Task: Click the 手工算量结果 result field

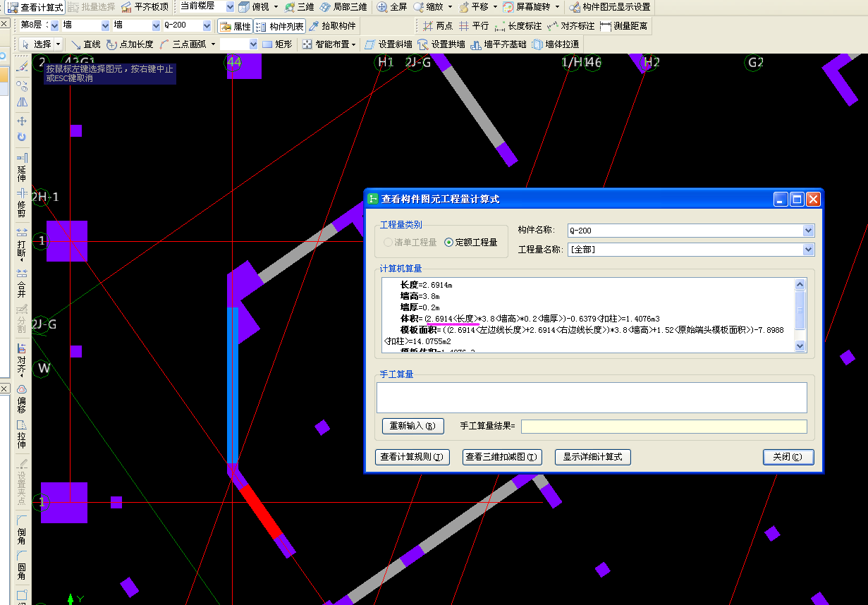Action: (x=664, y=426)
